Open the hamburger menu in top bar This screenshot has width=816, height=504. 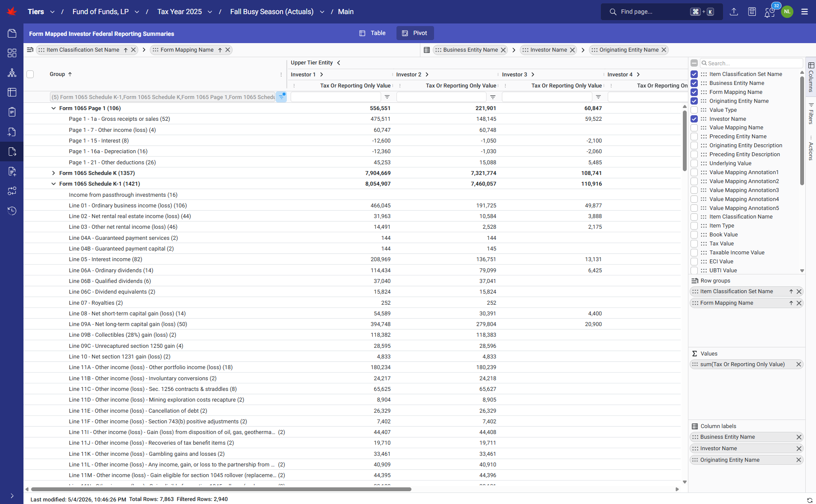click(804, 12)
